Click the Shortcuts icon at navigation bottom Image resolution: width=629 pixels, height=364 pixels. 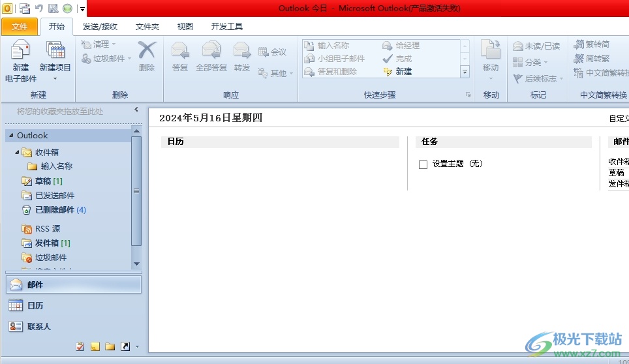(125, 347)
